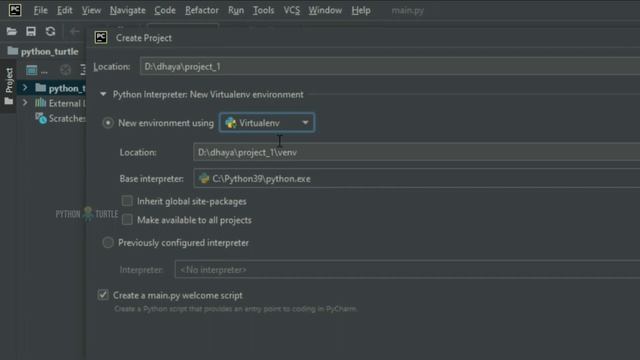Screen dimensions: 640x360
Task: Select Previously configured interpreter radio button
Action: [108, 242]
